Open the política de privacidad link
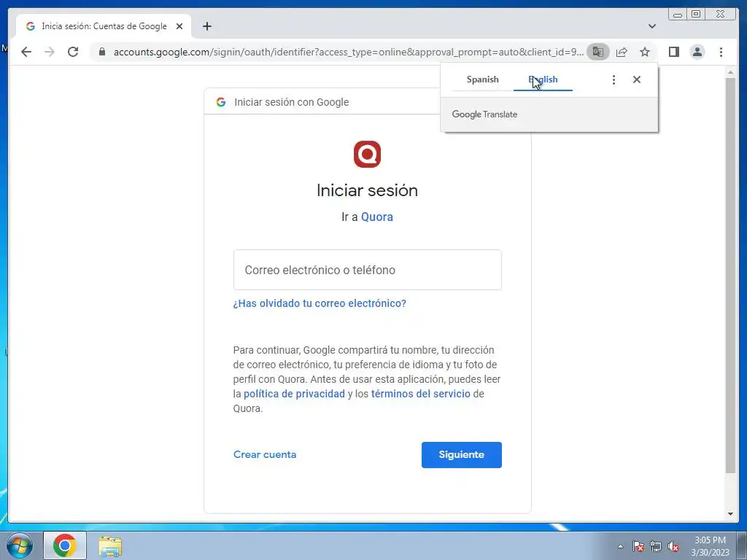The image size is (747, 560). (294, 394)
